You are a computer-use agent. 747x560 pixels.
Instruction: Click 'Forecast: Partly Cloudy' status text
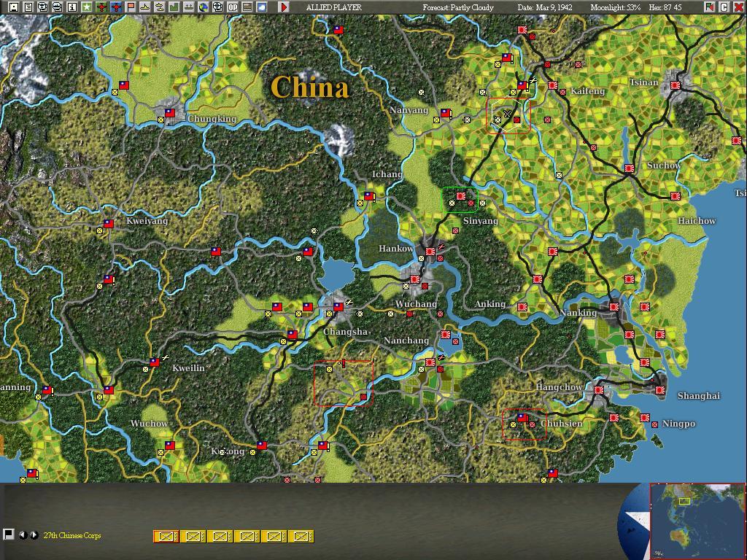[x=458, y=7]
